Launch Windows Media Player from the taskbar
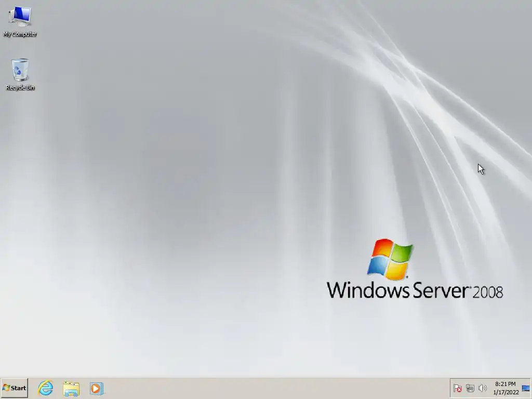The image size is (532, 399). pos(97,388)
